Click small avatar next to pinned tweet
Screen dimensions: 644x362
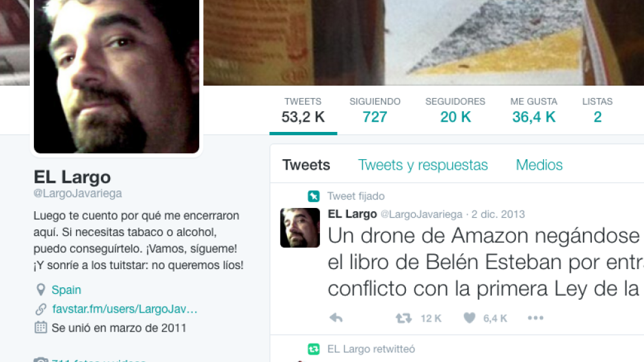point(301,227)
